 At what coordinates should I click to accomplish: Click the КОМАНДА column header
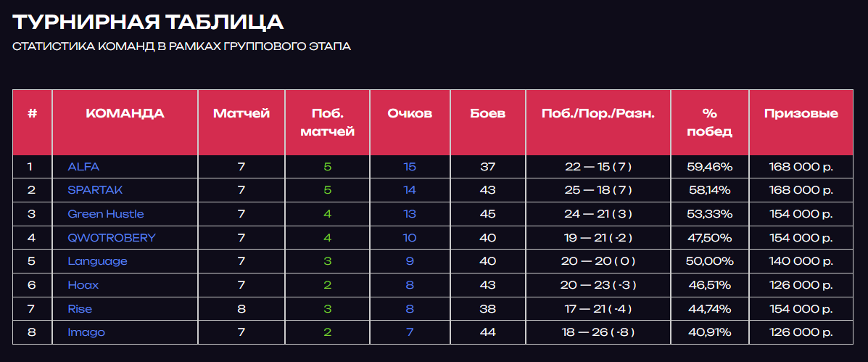[125, 114]
